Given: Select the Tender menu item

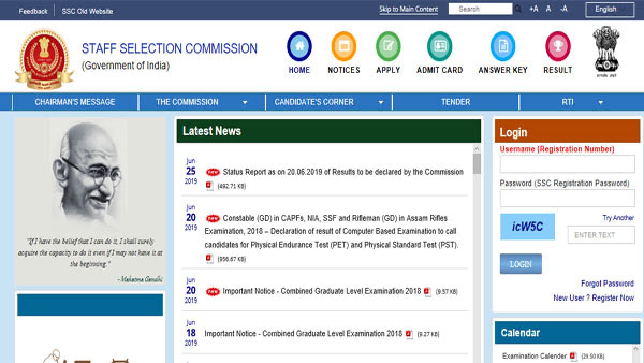Looking at the screenshot, I should coord(456,102).
